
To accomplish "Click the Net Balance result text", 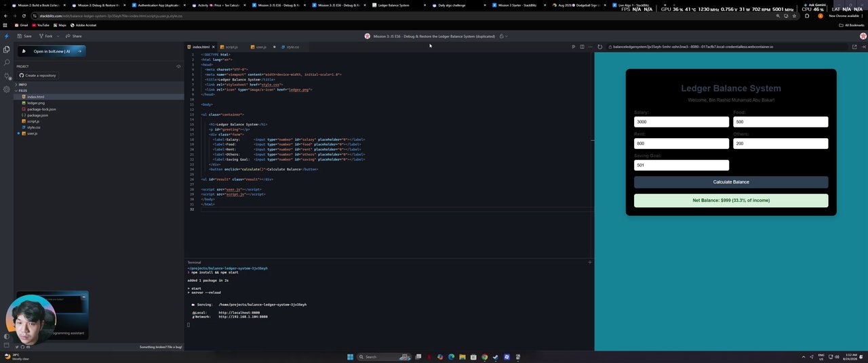I will 731,200.
